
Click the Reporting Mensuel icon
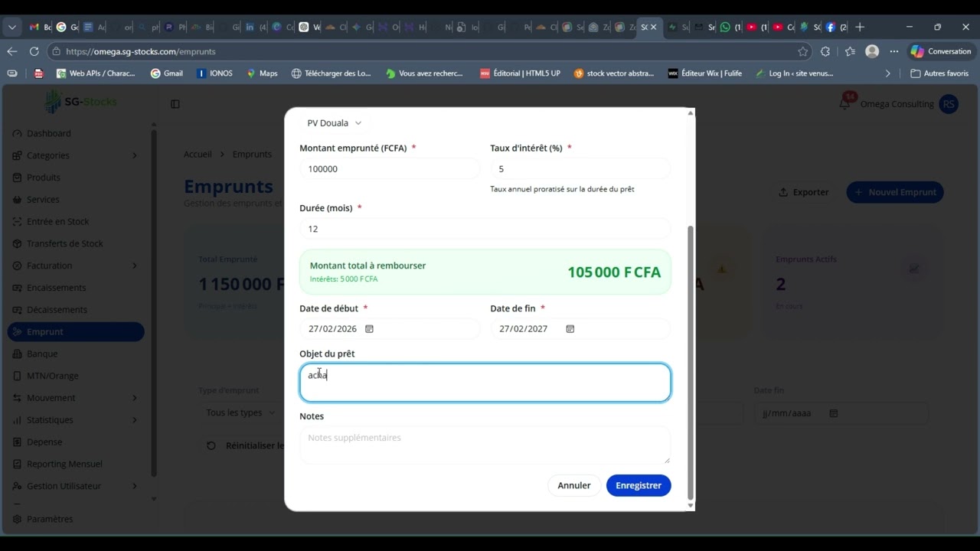17,464
